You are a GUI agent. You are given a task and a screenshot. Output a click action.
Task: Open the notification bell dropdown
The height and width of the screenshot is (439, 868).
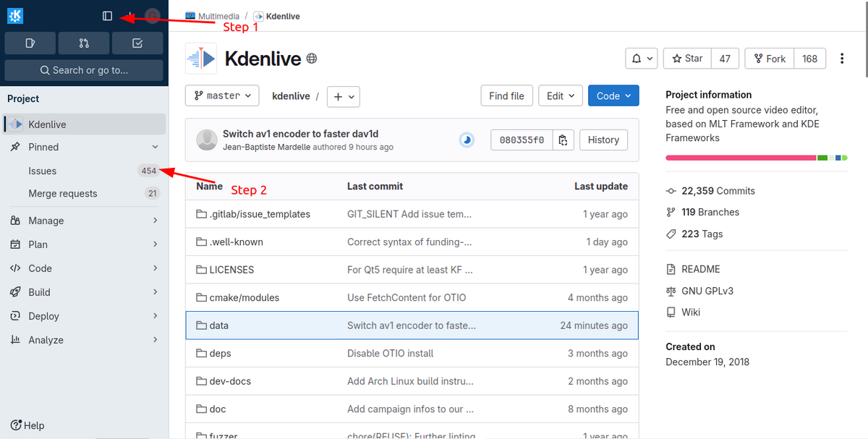(x=641, y=59)
